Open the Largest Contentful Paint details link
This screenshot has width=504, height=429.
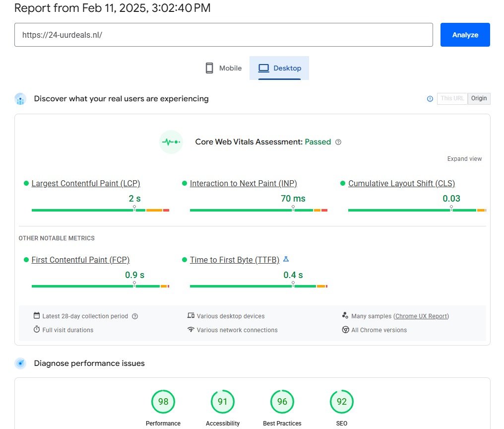(85, 183)
